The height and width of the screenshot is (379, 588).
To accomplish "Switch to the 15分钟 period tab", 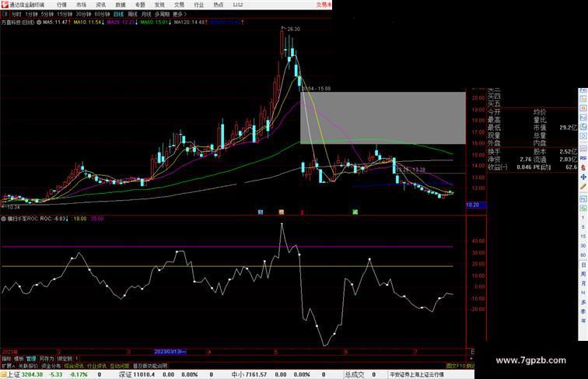I will coord(65,14).
